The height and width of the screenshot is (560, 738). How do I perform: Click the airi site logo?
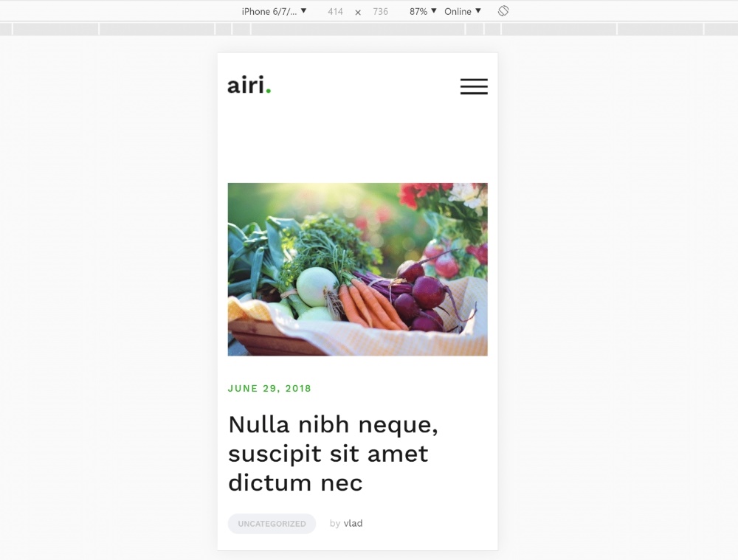[x=249, y=85]
